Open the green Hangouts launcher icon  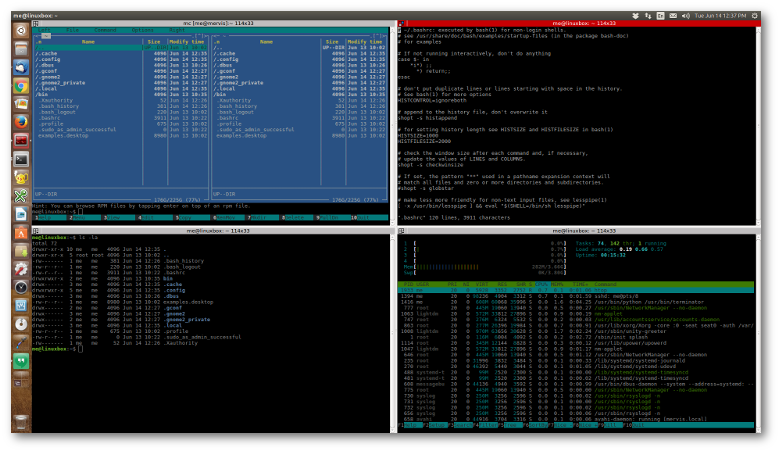[21, 361]
